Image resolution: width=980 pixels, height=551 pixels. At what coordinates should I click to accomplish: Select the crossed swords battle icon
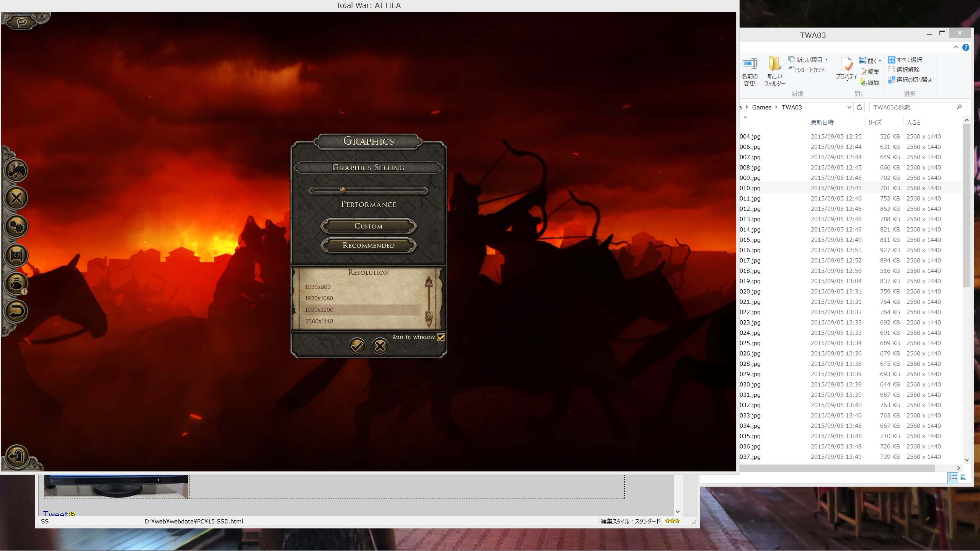coord(16,198)
